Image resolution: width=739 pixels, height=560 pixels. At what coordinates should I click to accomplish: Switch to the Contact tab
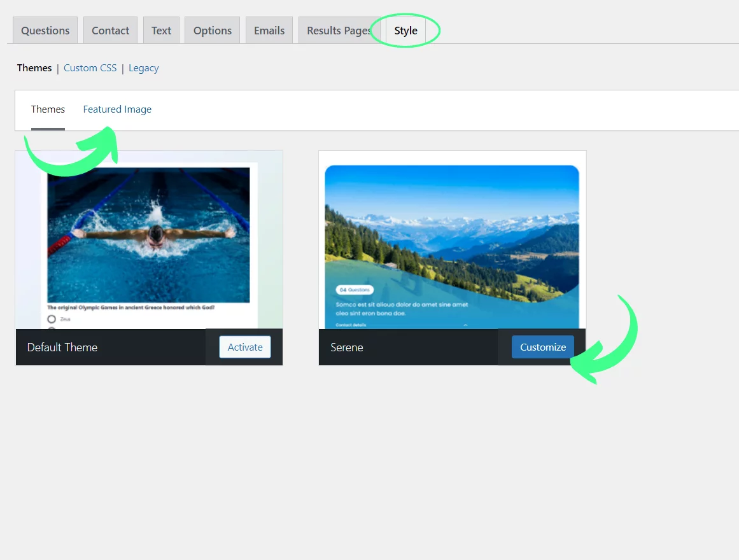110,31
